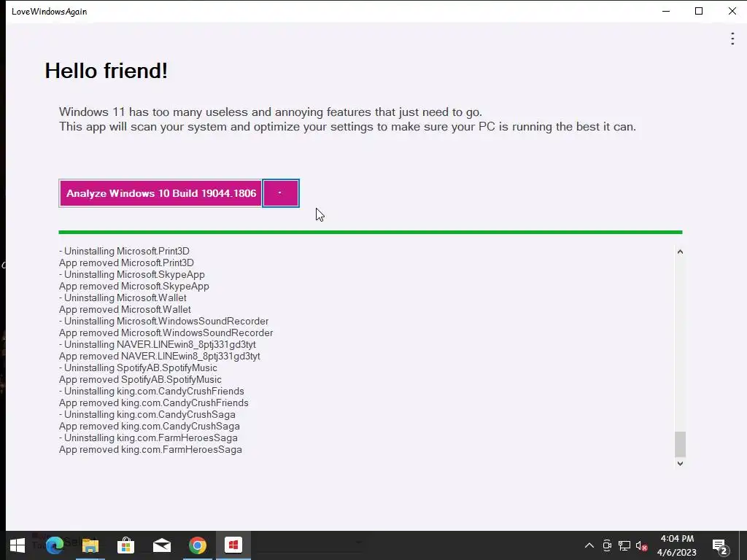Open Microsoft Store from taskbar
The image size is (747, 560).
[x=125, y=545]
